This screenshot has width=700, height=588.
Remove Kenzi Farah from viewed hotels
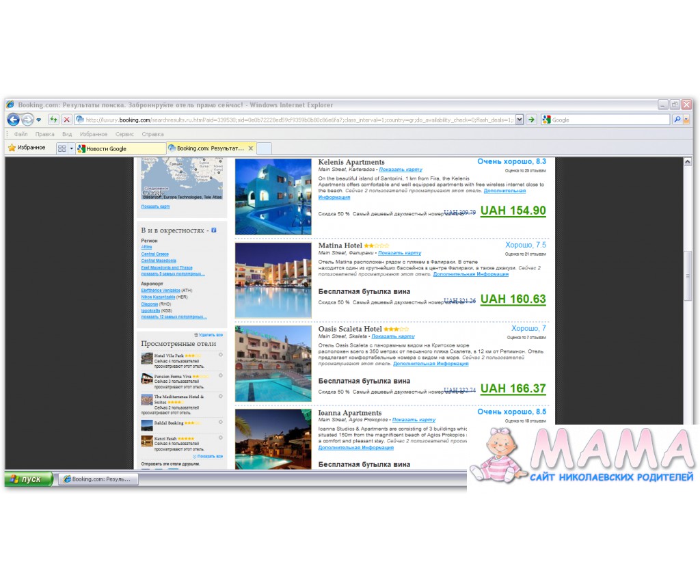(220, 438)
